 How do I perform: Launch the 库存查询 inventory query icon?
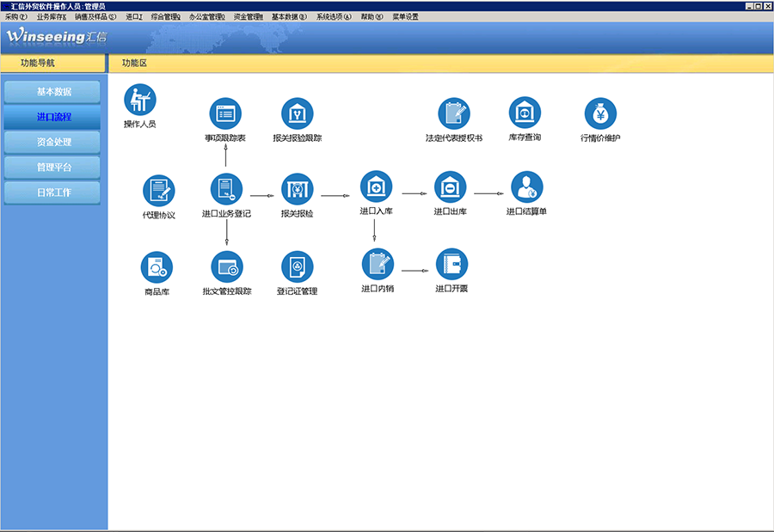[525, 113]
